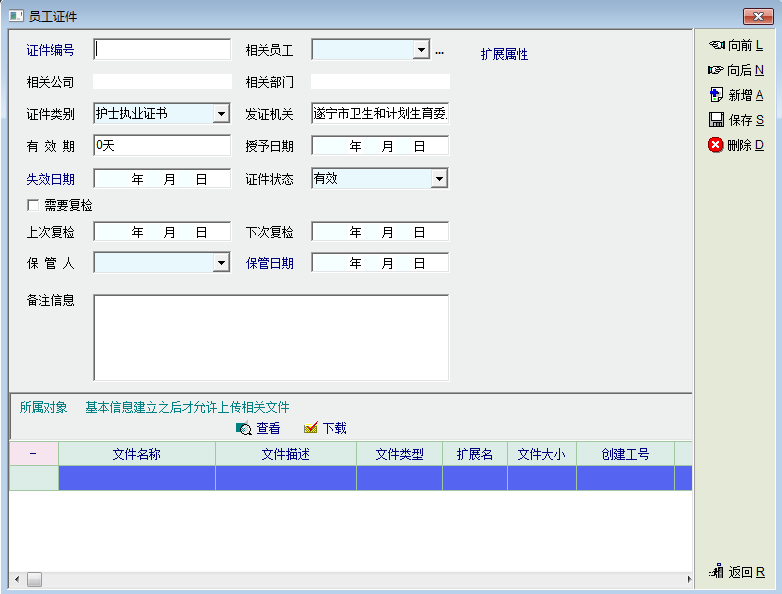Open the 证件状态 dropdown
Image resolution: width=782 pixels, height=594 pixels.
click(x=439, y=179)
